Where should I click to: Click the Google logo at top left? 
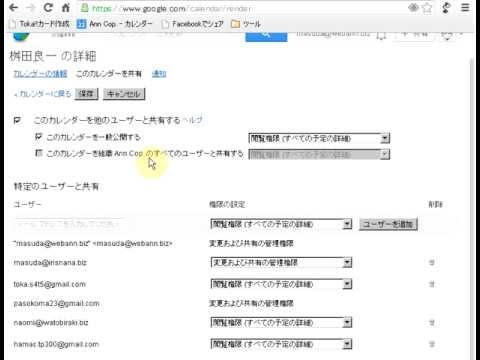tap(21, 36)
